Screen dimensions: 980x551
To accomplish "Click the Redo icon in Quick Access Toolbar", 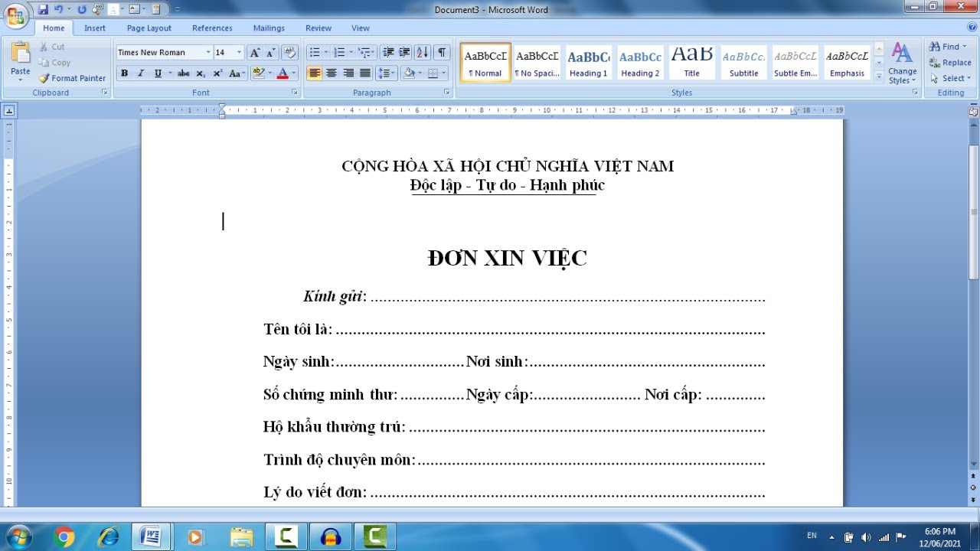I will click(82, 9).
